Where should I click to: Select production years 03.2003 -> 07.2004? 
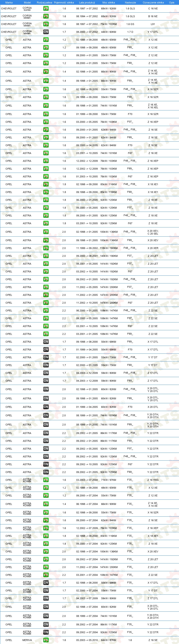pos(87,480)
